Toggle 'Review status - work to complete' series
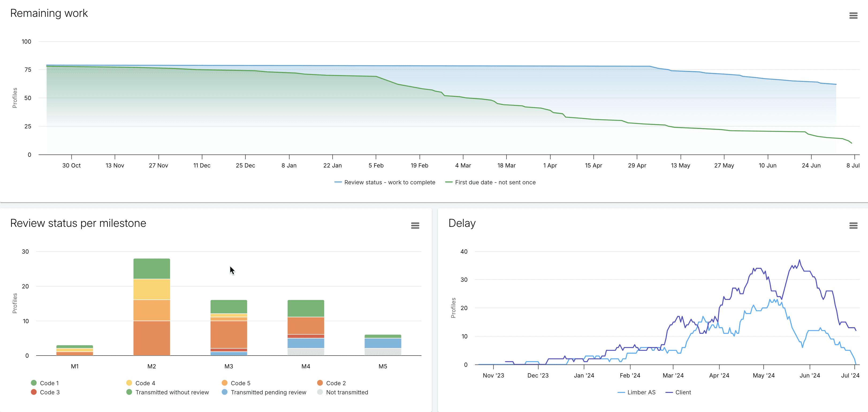The image size is (868, 412). [x=389, y=182]
